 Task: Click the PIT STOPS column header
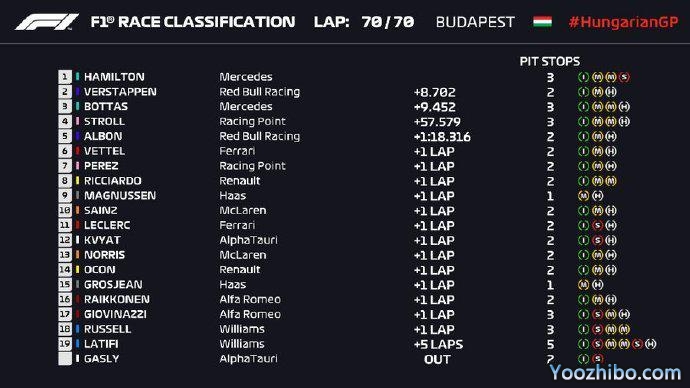pos(550,61)
